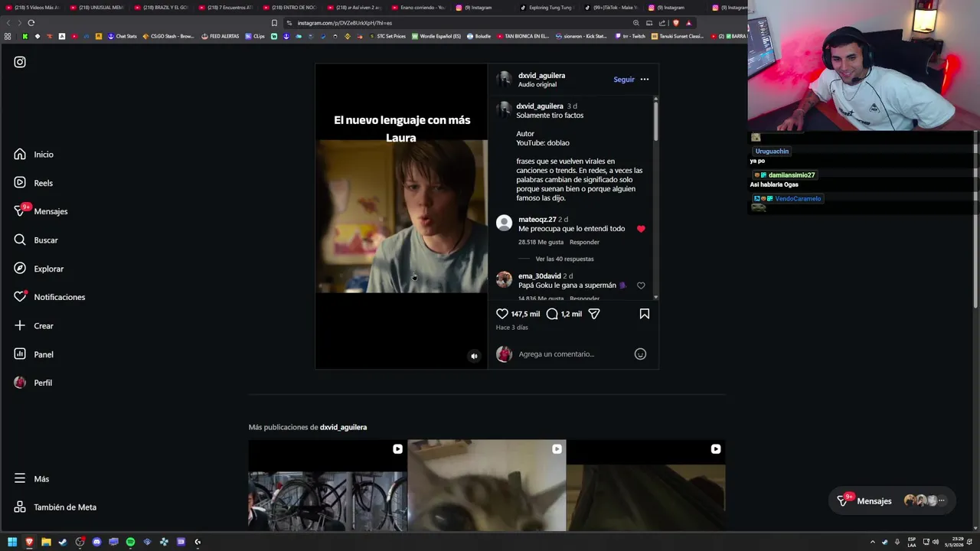
Task: Click the comments panel scrollbar
Action: pyautogui.click(x=655, y=121)
